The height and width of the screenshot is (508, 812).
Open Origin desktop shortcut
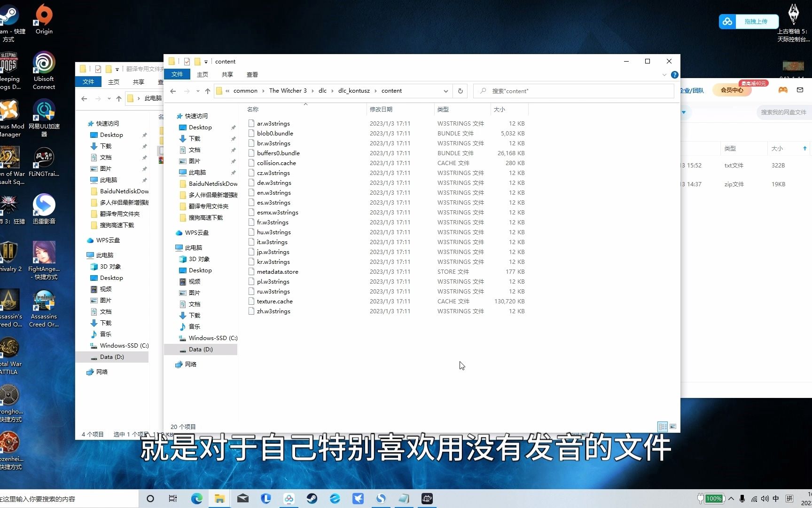pos(44,19)
